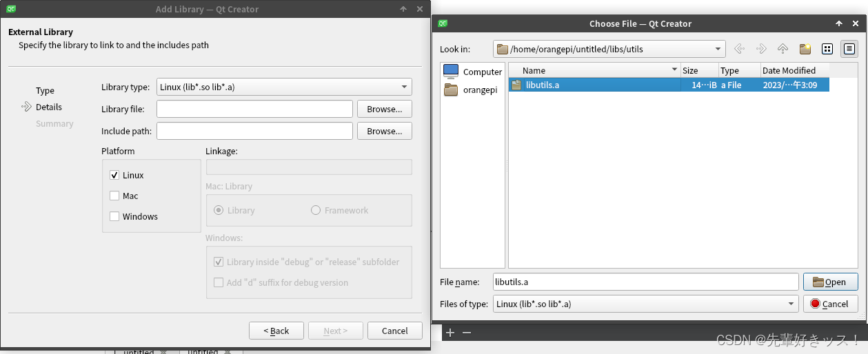
Task: Enable the Mac platform checkbox
Action: coord(114,196)
